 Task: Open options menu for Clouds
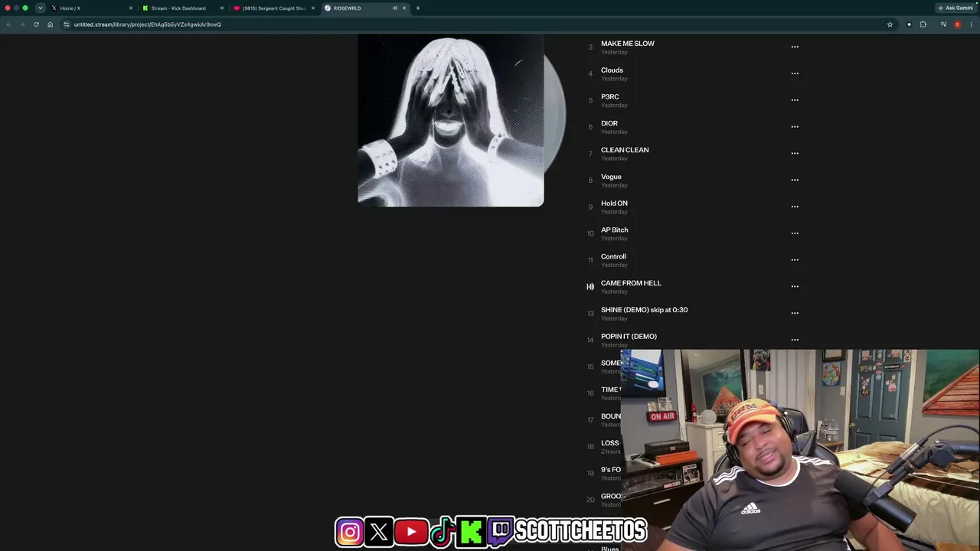(795, 73)
